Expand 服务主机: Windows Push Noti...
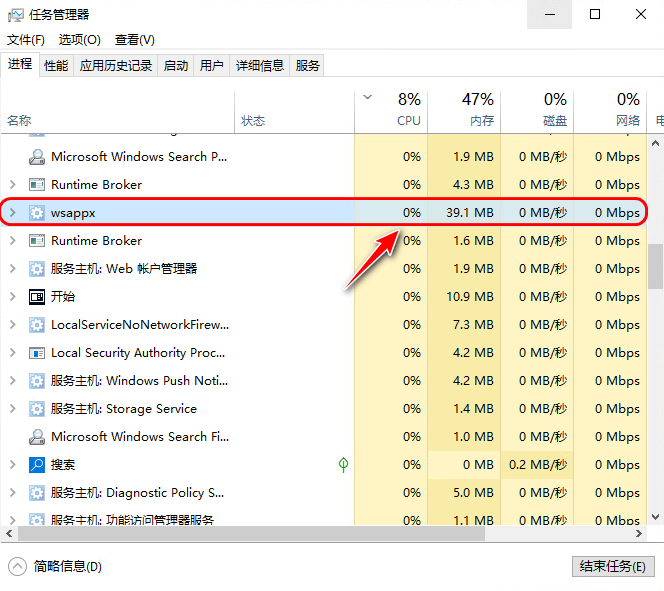Viewport: 664px width, 591px height. click(x=13, y=381)
